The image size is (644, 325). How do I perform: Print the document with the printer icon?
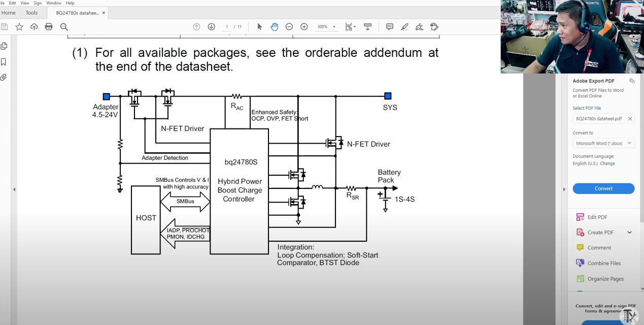pyautogui.click(x=49, y=27)
